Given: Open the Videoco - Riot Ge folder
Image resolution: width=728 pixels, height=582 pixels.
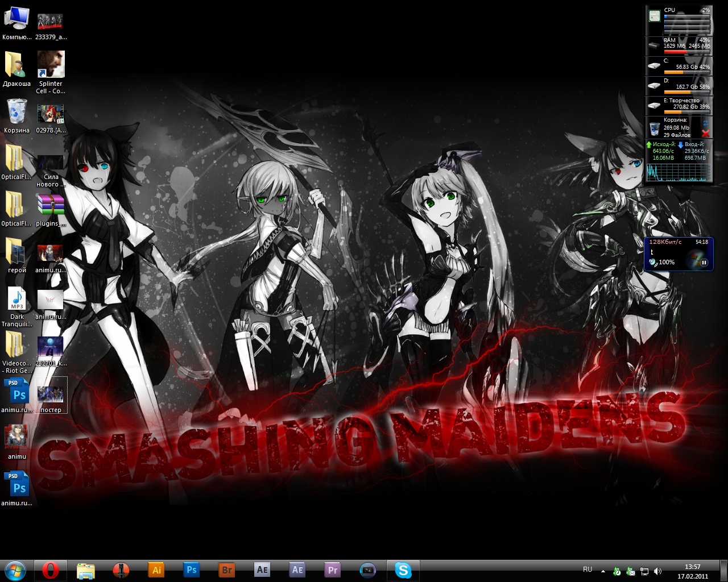Looking at the screenshot, I should point(17,353).
